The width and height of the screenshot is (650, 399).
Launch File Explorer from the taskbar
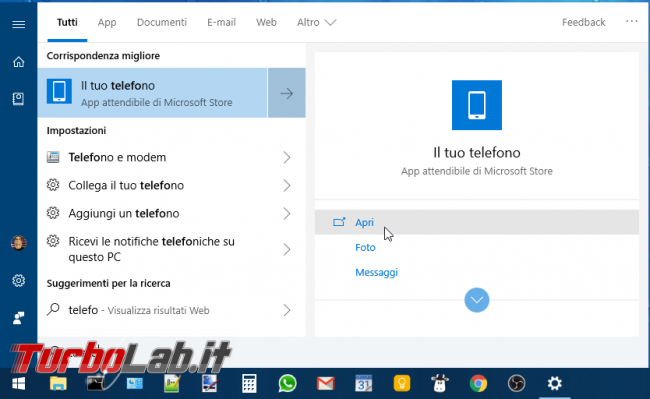(58, 384)
